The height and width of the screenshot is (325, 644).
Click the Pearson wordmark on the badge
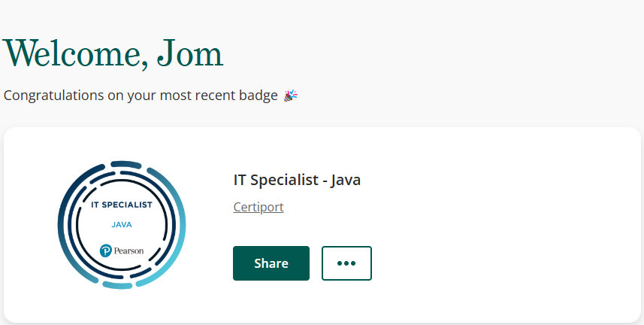pos(129,251)
